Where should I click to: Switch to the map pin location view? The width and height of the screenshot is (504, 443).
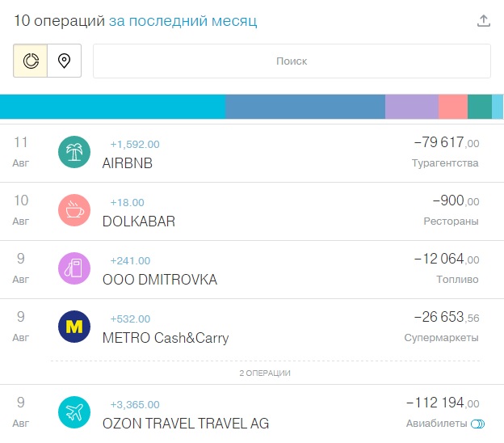coord(65,61)
